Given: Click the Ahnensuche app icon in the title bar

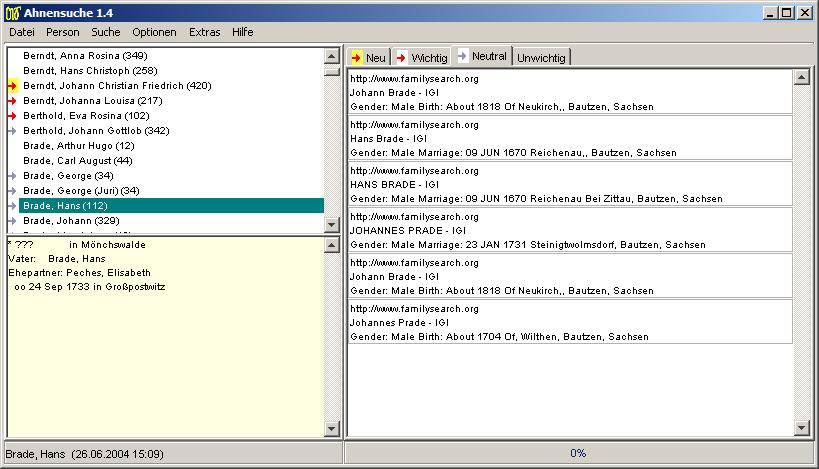Looking at the screenshot, I should click(12, 12).
